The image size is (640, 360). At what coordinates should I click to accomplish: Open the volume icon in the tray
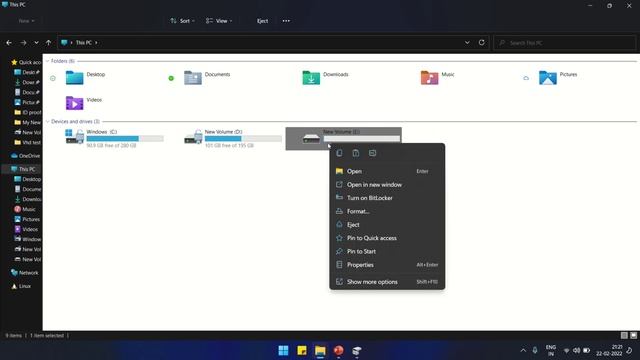point(576,350)
